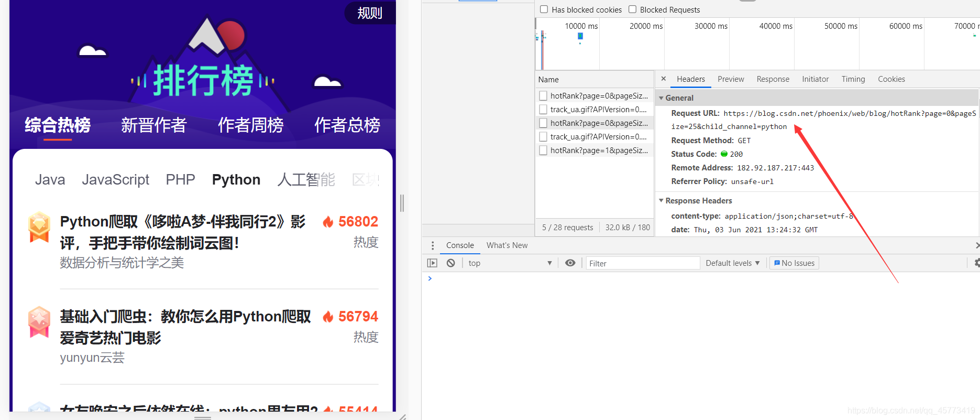
Task: Open author 数据分析与统计学之美
Action: pyautogui.click(x=122, y=263)
